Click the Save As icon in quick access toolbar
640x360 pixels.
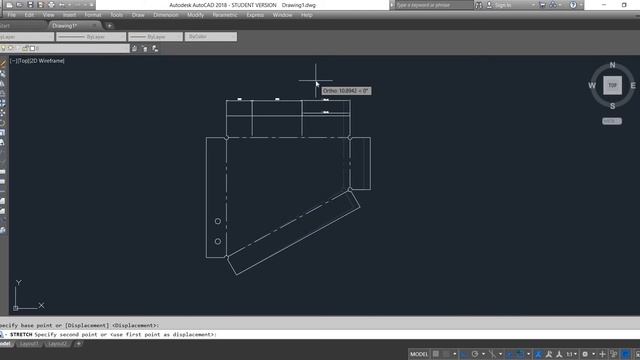[x=40, y=5]
